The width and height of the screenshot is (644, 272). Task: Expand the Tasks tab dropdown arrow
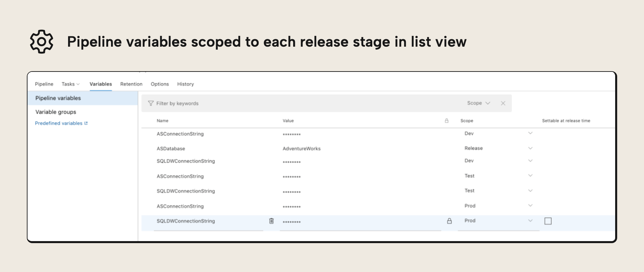click(78, 84)
